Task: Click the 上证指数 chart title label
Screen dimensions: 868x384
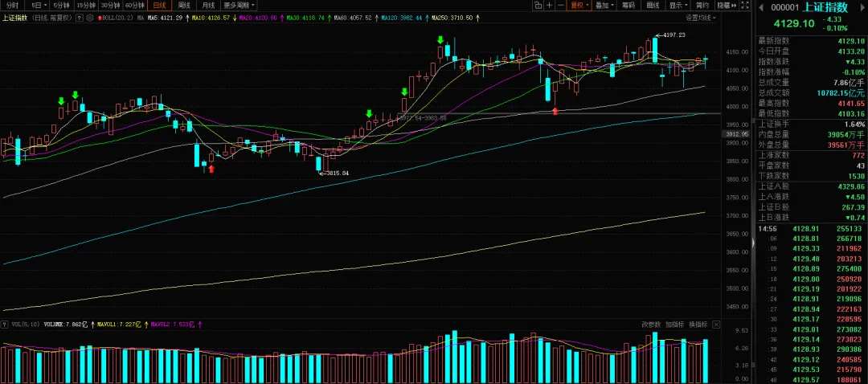Action: click(x=15, y=18)
